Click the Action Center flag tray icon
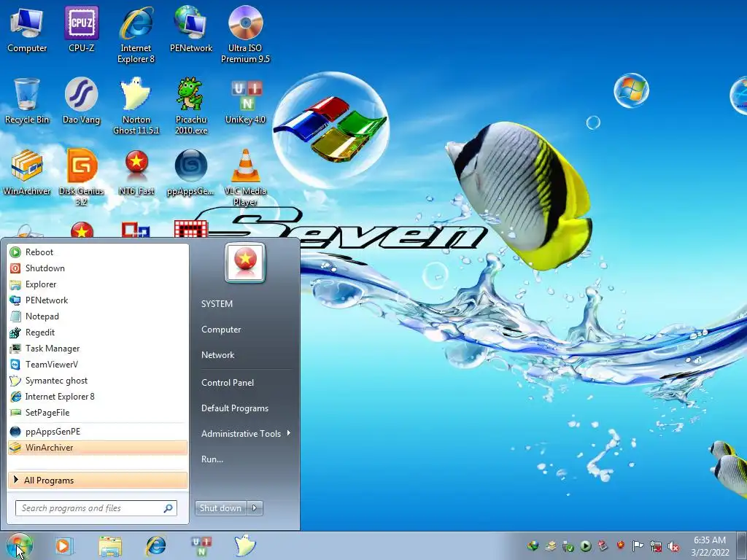 [638, 545]
